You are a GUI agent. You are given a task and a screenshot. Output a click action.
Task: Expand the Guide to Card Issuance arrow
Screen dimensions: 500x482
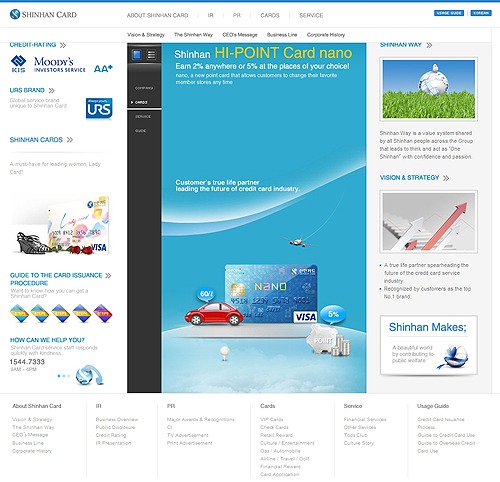pos(108,275)
